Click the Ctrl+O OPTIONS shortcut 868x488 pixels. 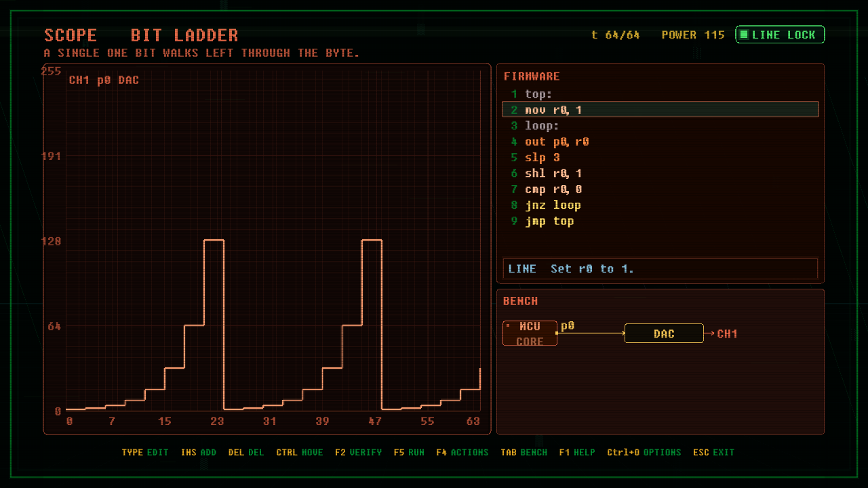coord(644,452)
